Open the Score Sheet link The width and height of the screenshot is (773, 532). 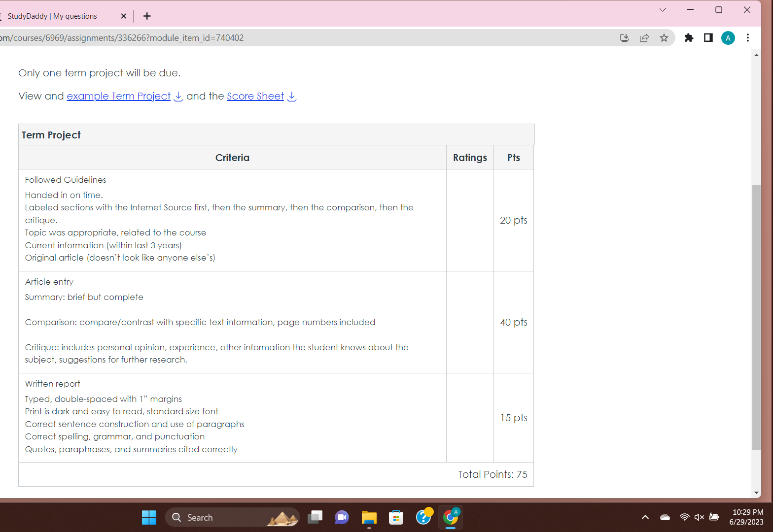pos(255,96)
